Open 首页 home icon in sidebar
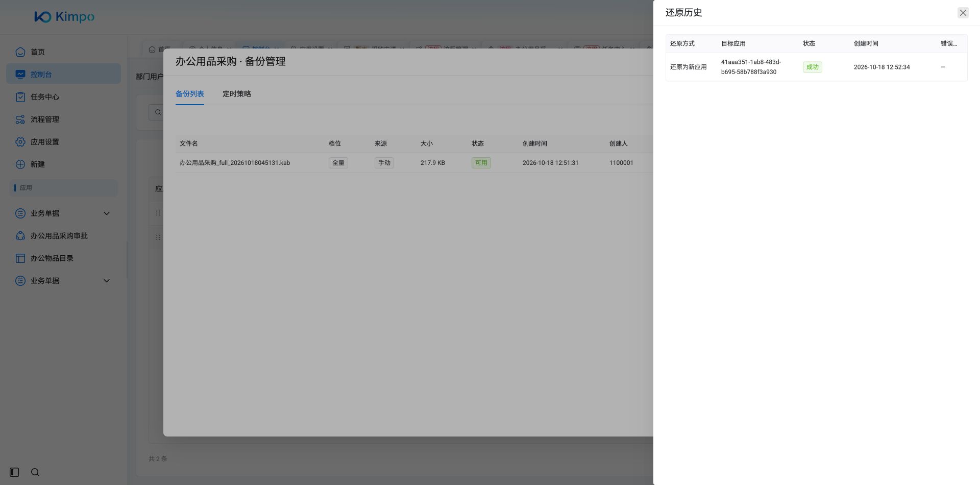Image resolution: width=980 pixels, height=485 pixels. 20,52
